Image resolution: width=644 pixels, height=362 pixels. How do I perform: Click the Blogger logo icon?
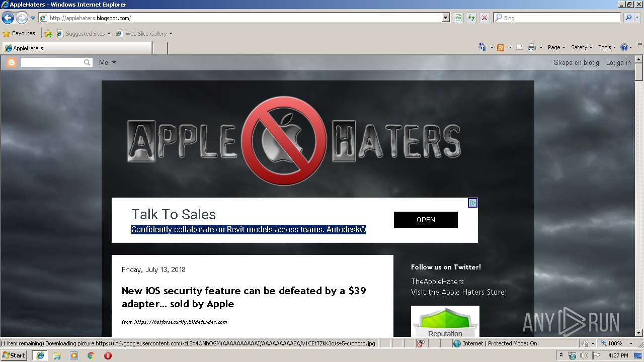pos(12,62)
